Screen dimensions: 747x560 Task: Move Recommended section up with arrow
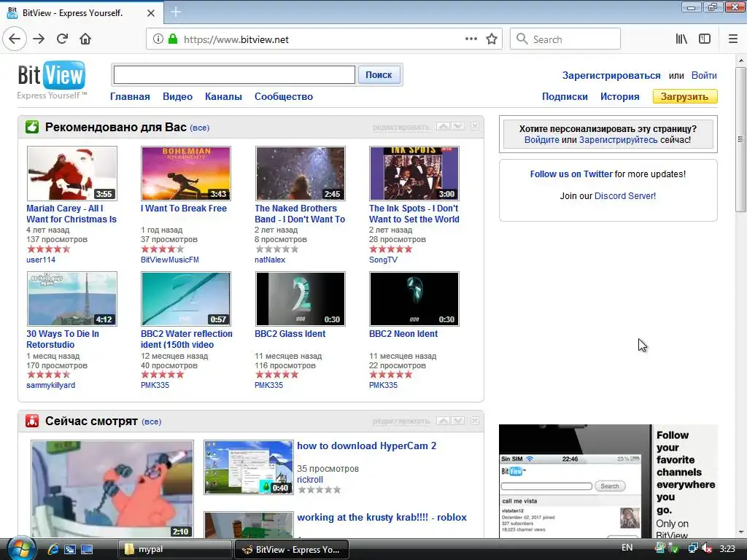[443, 126]
